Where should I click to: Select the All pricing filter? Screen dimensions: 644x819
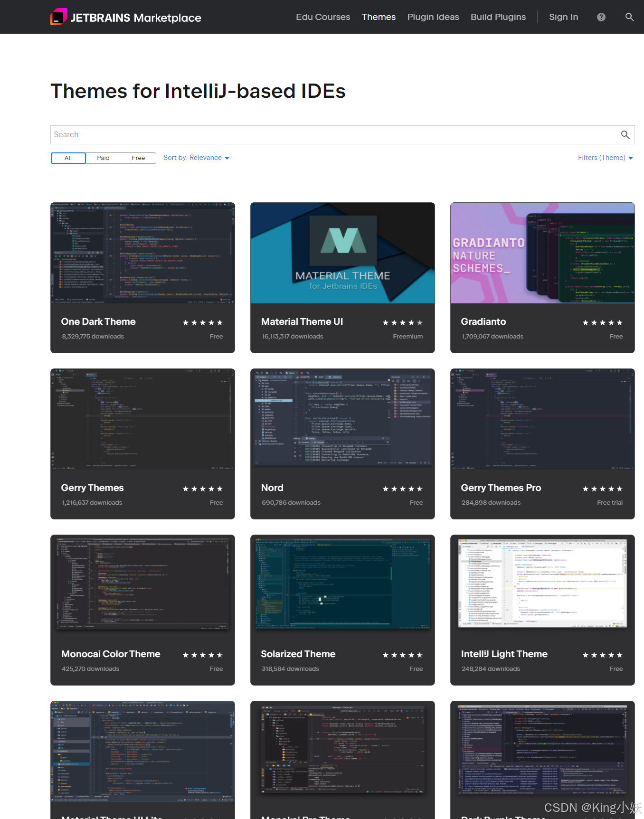click(x=68, y=158)
